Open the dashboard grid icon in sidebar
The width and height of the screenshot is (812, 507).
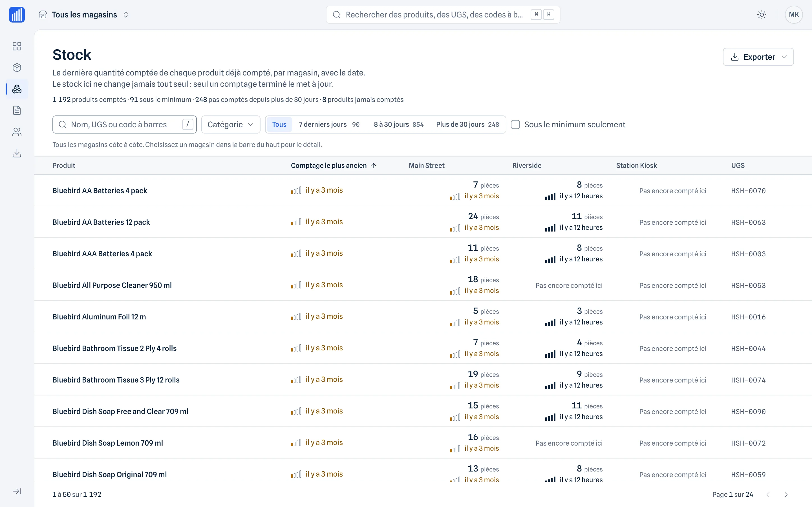(17, 46)
